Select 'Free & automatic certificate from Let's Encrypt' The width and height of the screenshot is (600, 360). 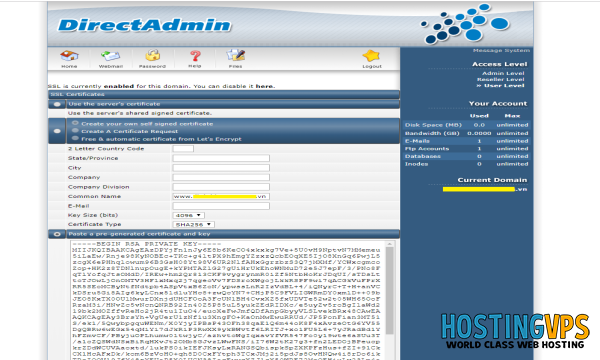coord(75,138)
